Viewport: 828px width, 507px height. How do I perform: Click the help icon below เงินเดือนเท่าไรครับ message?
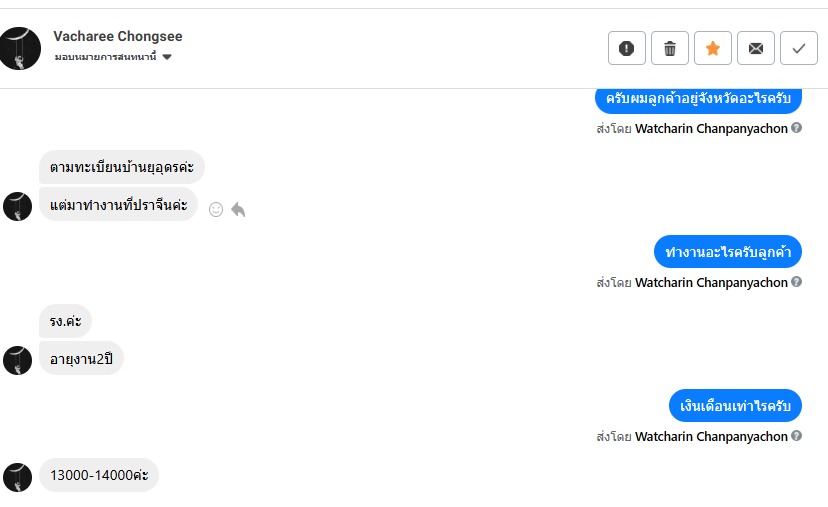click(x=797, y=436)
